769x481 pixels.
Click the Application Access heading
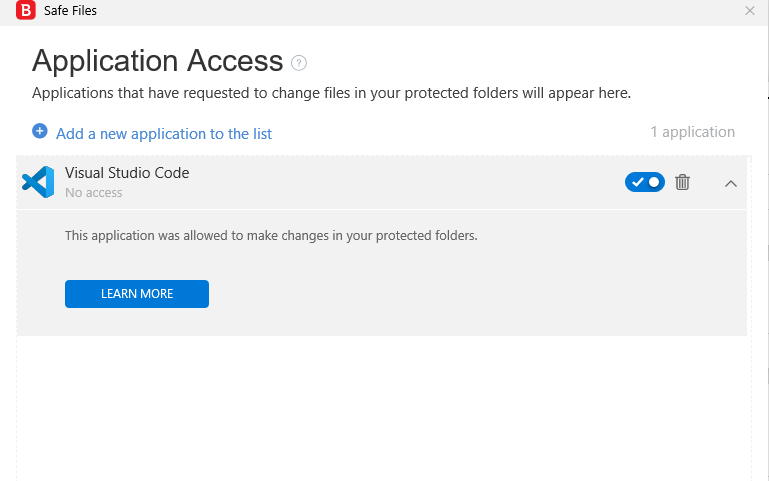(x=158, y=61)
